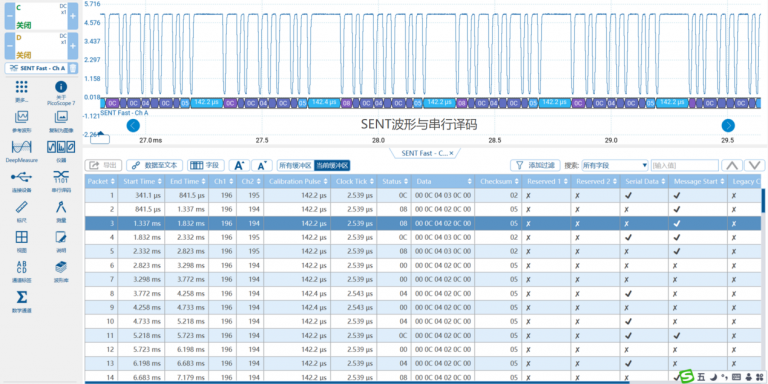Jump to next search result with down chevron
The height and width of the screenshot is (384, 768).
[x=755, y=165]
